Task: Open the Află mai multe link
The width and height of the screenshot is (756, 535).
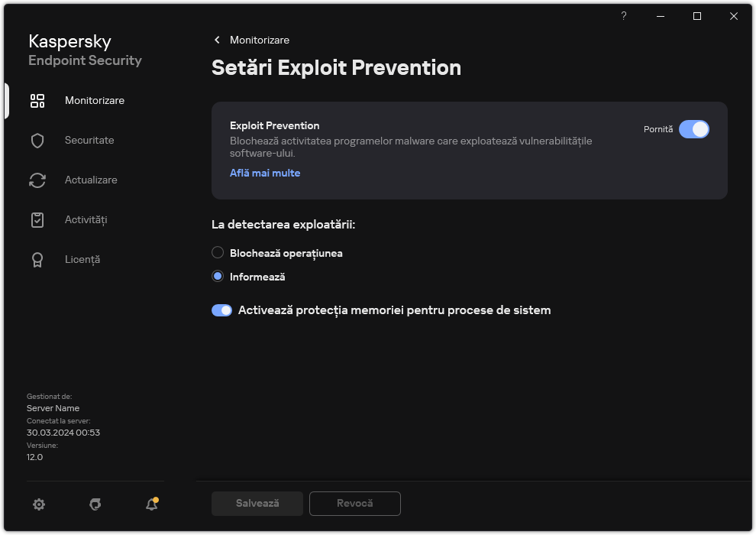Action: point(265,173)
